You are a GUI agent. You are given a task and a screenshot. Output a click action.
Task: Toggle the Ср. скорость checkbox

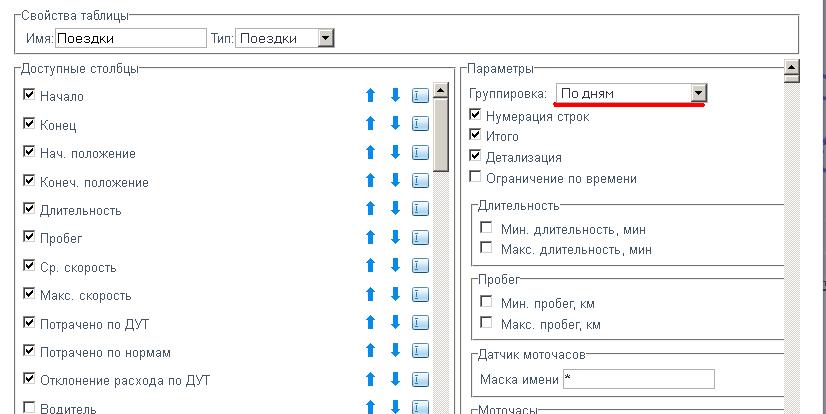29,265
